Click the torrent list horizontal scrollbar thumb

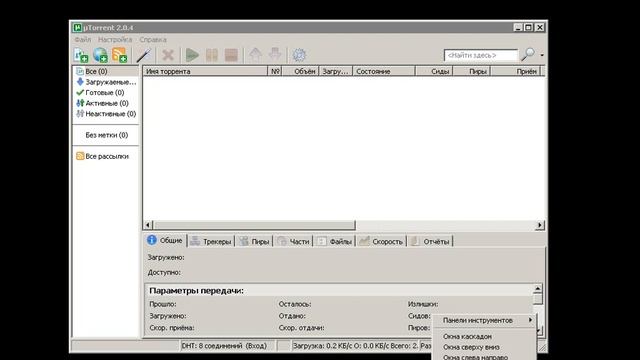pyautogui.click(x=254, y=225)
